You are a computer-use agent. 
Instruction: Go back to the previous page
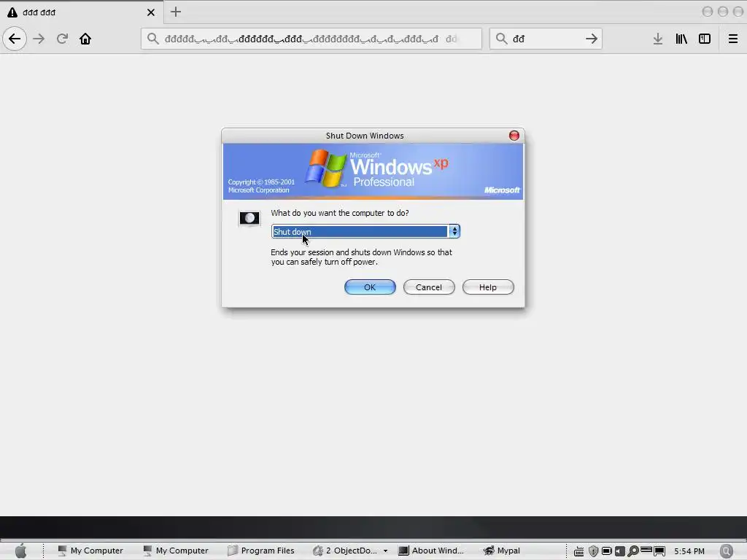click(x=15, y=39)
